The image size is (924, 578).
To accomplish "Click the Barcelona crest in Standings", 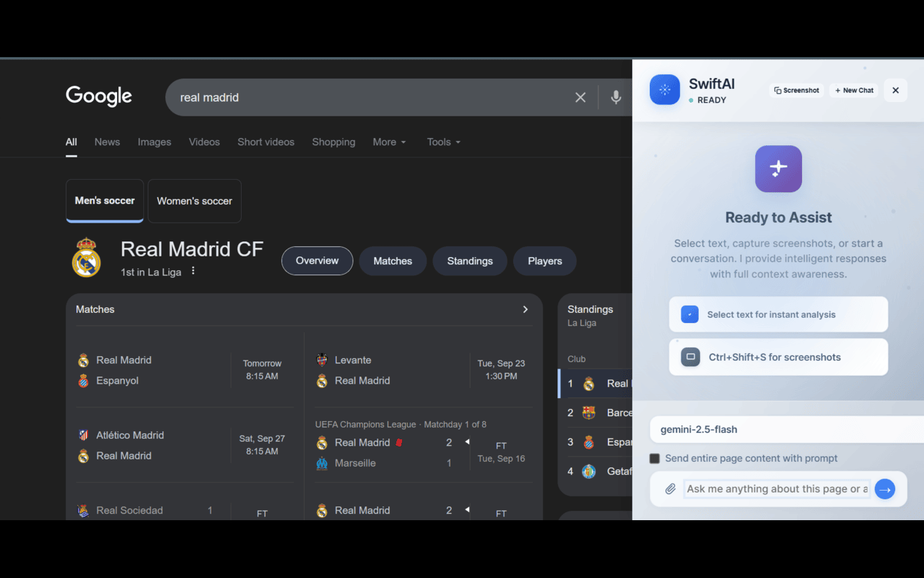I will (x=589, y=413).
